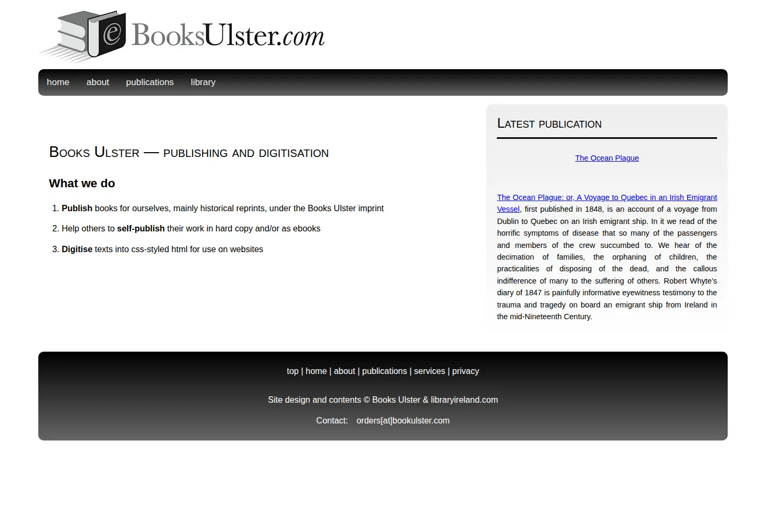Open the home menu item in navbar

coord(58,82)
